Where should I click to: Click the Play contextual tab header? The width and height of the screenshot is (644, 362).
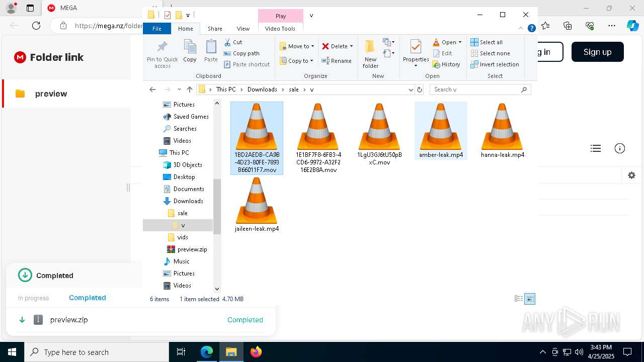(281, 16)
